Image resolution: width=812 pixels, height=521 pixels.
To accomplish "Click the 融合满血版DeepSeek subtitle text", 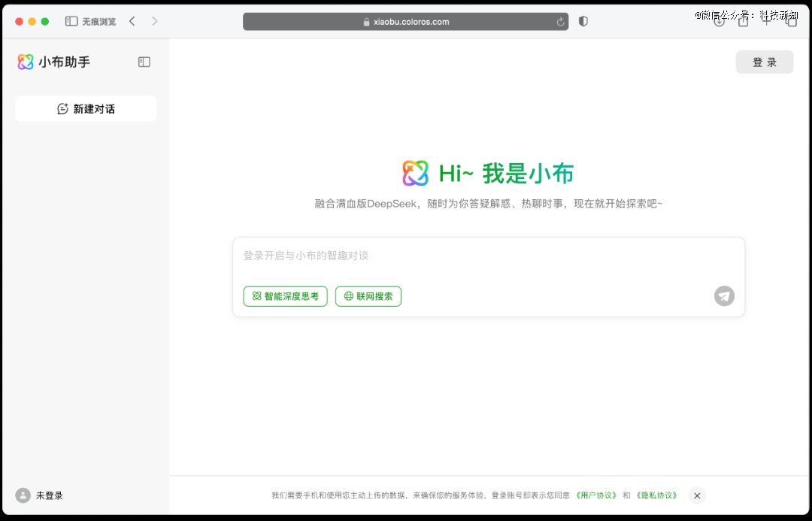I will point(489,204).
